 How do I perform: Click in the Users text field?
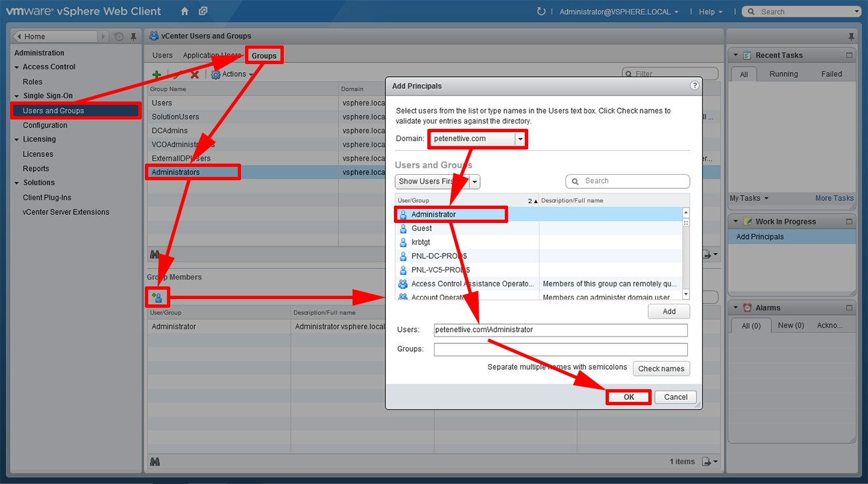click(x=560, y=330)
